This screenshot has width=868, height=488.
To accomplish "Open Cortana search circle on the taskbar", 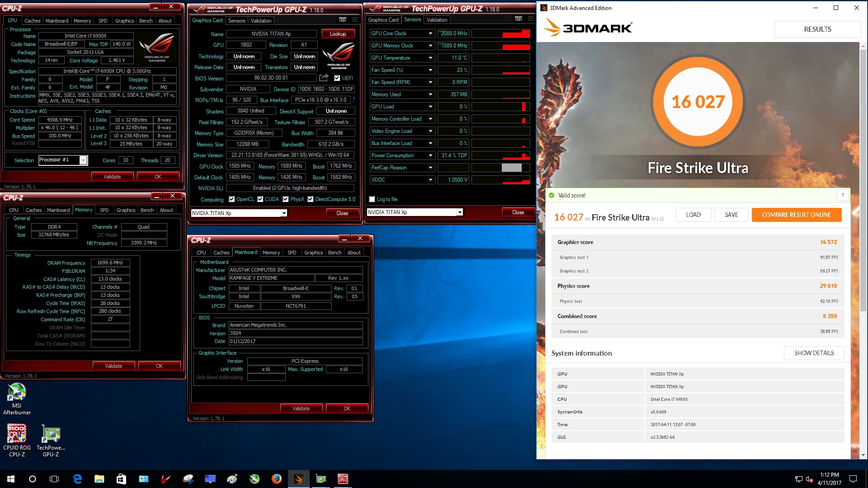I will point(33,479).
